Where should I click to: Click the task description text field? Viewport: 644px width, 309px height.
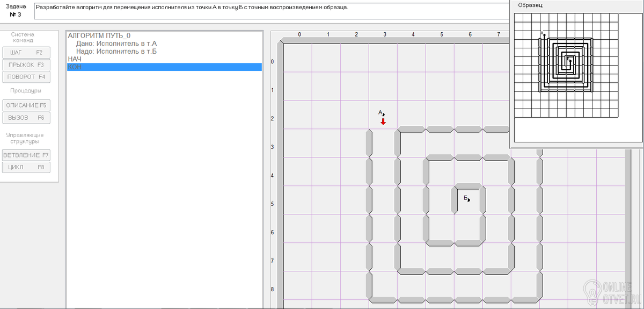click(x=272, y=11)
